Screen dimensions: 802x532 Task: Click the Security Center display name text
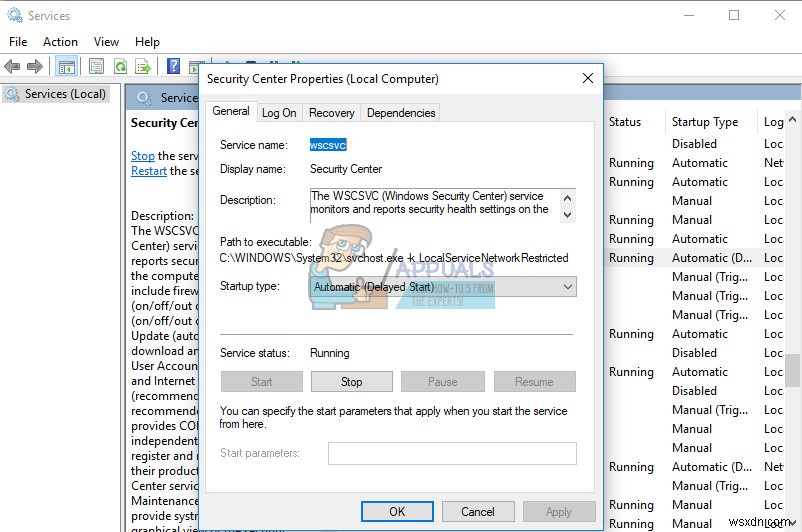(346, 169)
